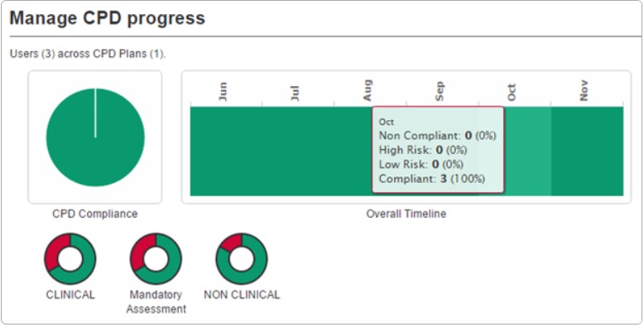This screenshot has height=327, width=644.
Task: Open the Mandatory Assessment donut chart
Action: (156, 259)
